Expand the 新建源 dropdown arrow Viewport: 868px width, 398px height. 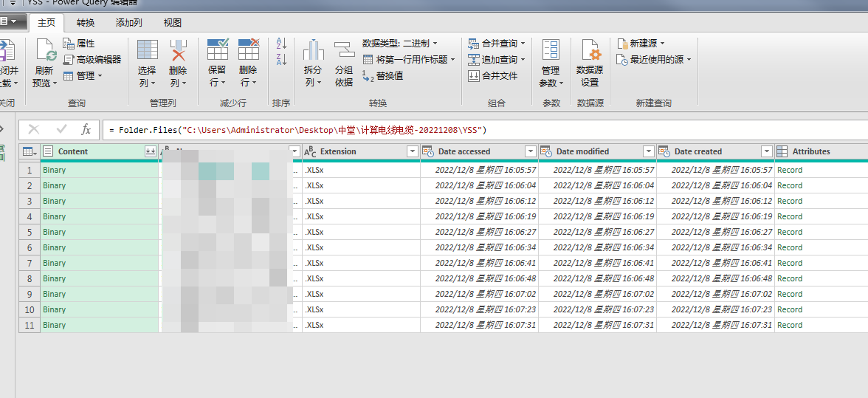click(663, 43)
